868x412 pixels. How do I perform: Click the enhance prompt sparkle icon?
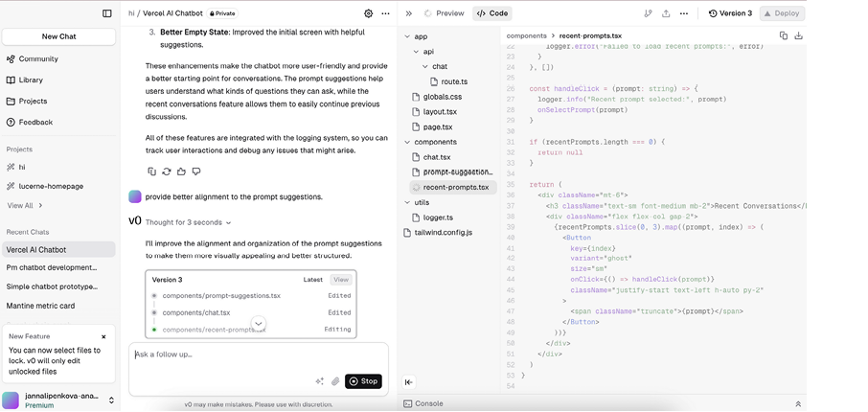tap(319, 381)
